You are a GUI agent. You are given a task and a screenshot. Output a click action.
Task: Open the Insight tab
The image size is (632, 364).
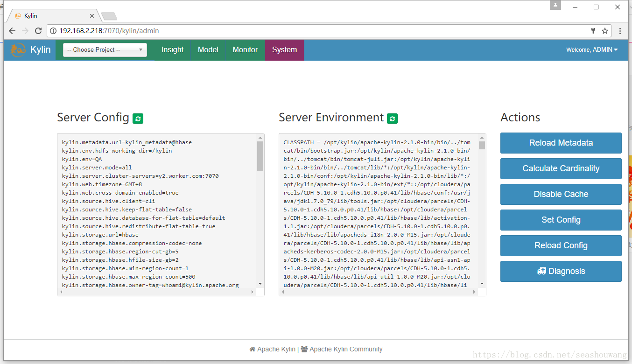tap(172, 50)
